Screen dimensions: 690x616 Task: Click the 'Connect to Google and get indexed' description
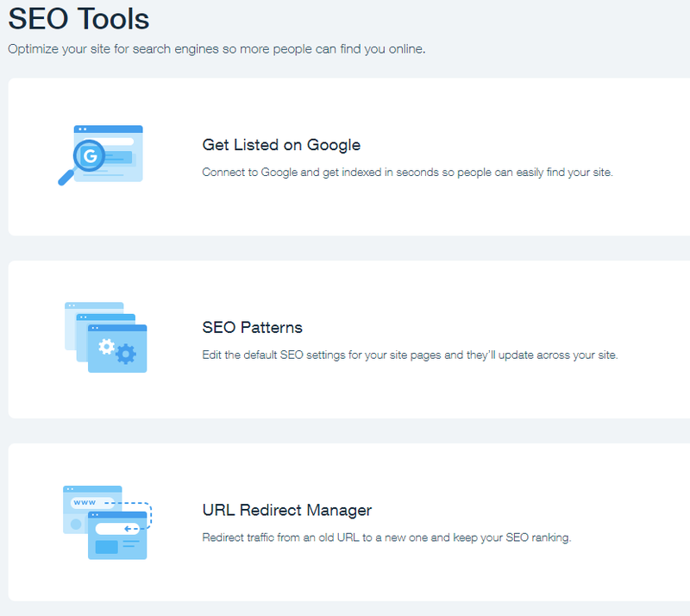[407, 173]
